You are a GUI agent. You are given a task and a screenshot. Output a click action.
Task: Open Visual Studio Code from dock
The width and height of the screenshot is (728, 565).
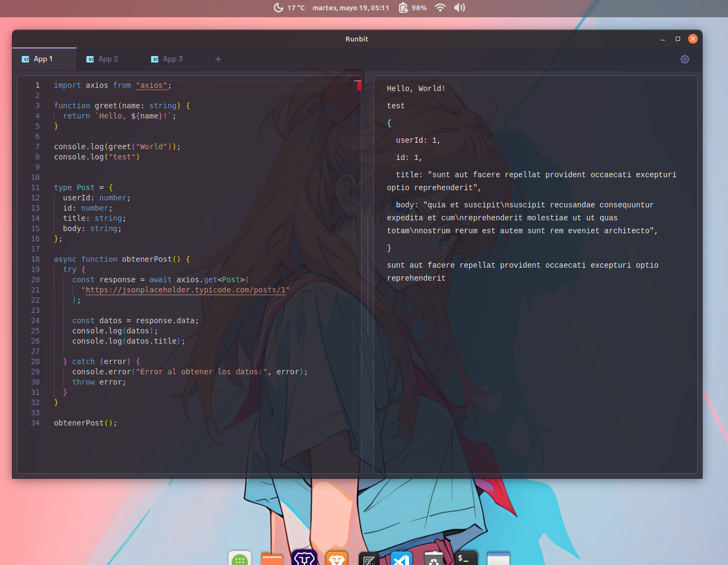[x=401, y=559]
